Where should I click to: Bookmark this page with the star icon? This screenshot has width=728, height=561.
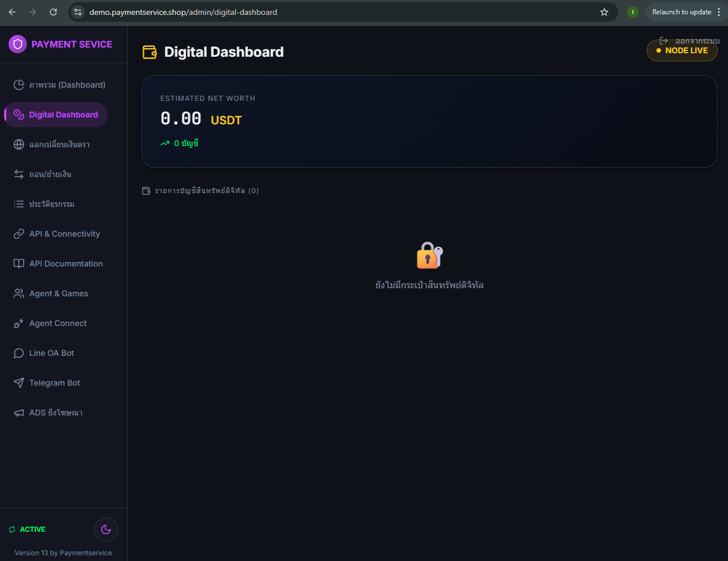click(604, 12)
